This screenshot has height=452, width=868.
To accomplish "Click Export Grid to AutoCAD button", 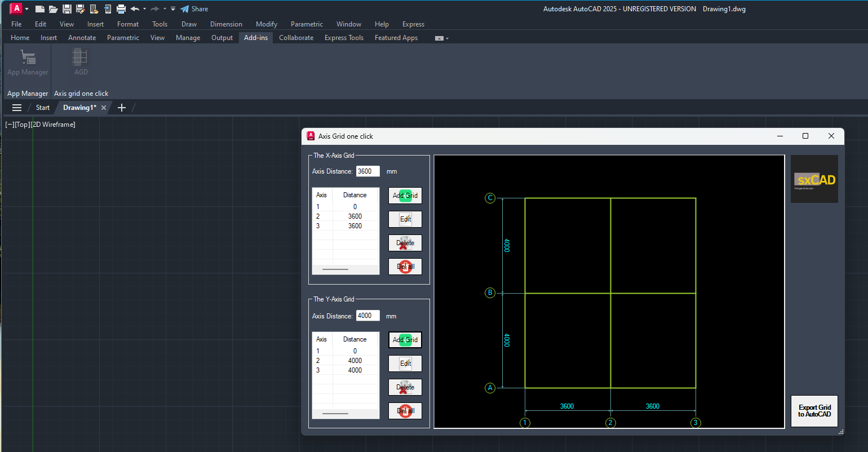I will [x=814, y=411].
